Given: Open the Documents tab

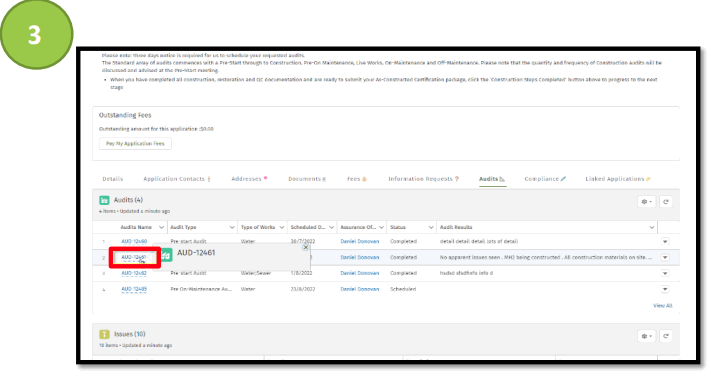Looking at the screenshot, I should click(x=307, y=179).
